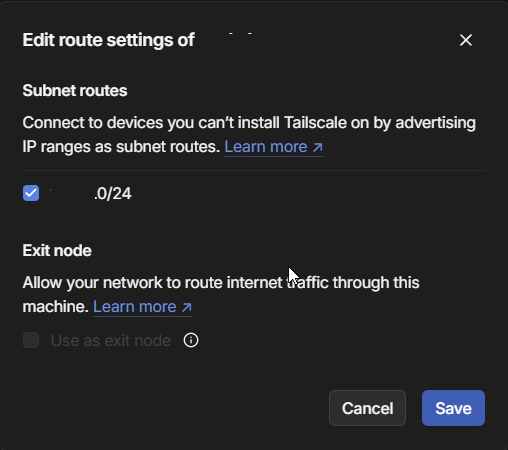Save the route settings
This screenshot has width=508, height=450.
(x=453, y=408)
